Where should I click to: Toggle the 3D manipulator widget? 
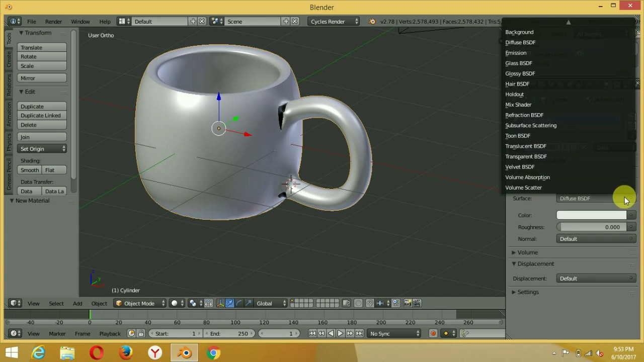[x=220, y=303]
